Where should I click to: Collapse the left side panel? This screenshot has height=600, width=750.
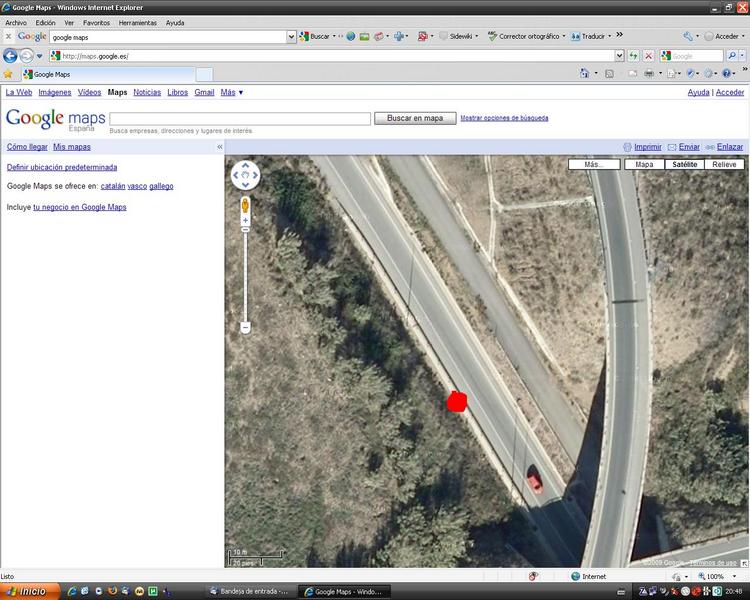220,147
